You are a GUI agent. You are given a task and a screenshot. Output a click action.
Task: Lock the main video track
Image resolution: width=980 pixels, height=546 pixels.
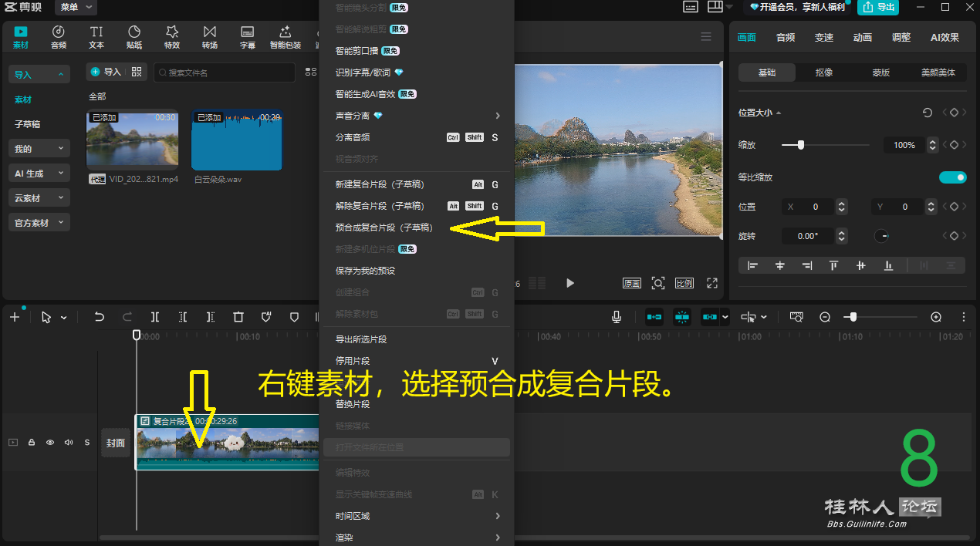click(x=32, y=443)
